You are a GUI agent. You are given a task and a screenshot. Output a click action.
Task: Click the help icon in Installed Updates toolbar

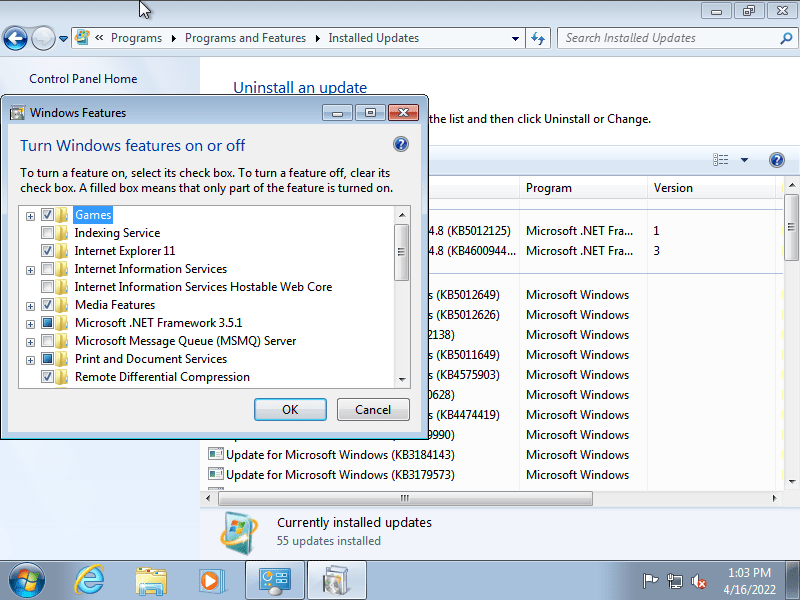click(x=777, y=160)
